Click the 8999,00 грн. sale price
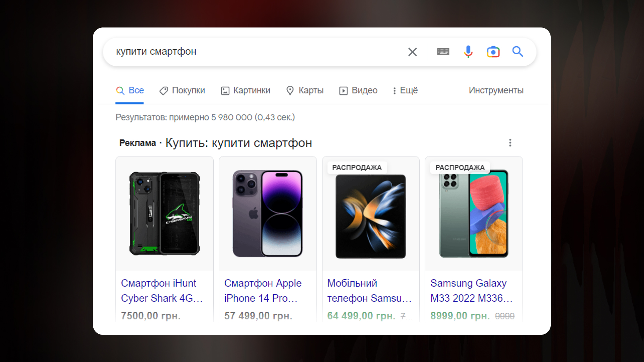 point(460,316)
